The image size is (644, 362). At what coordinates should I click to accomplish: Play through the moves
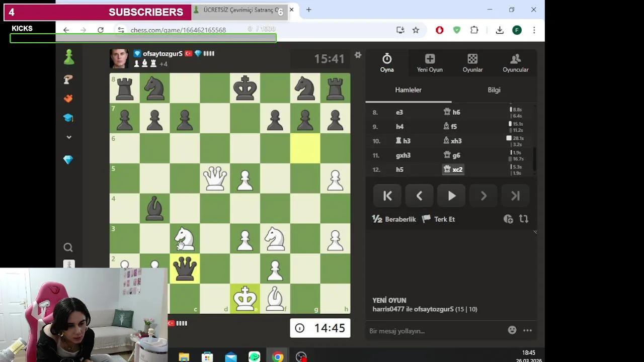tap(452, 196)
